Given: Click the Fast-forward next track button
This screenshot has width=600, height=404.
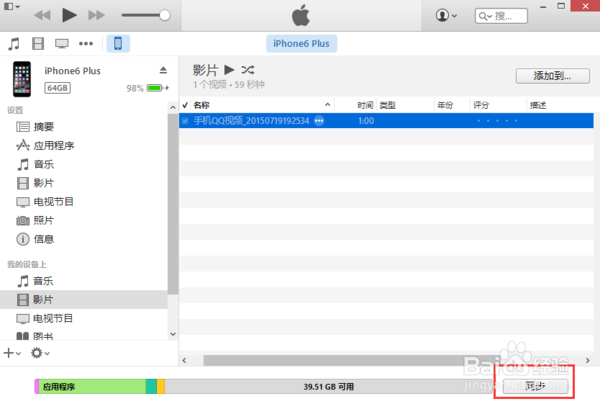Looking at the screenshot, I should 97,16.
